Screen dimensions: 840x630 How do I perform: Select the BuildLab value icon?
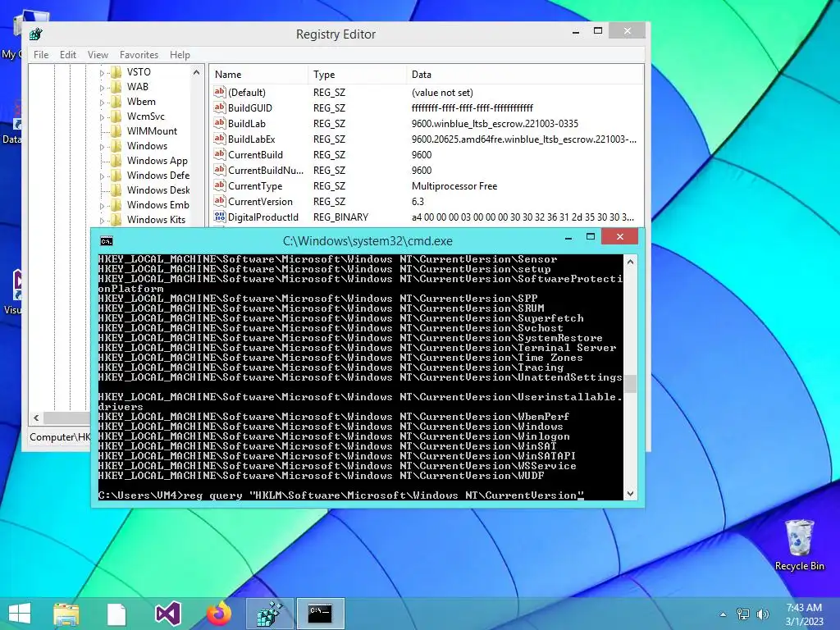point(220,123)
